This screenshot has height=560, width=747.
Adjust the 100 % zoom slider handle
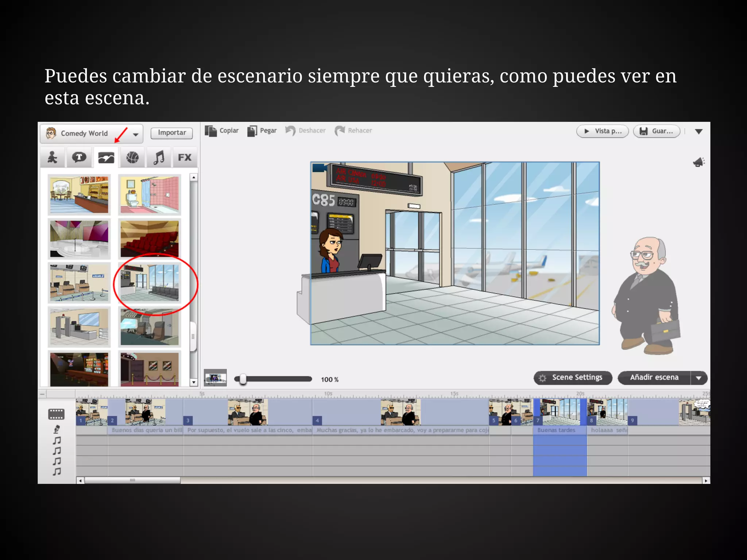(243, 379)
